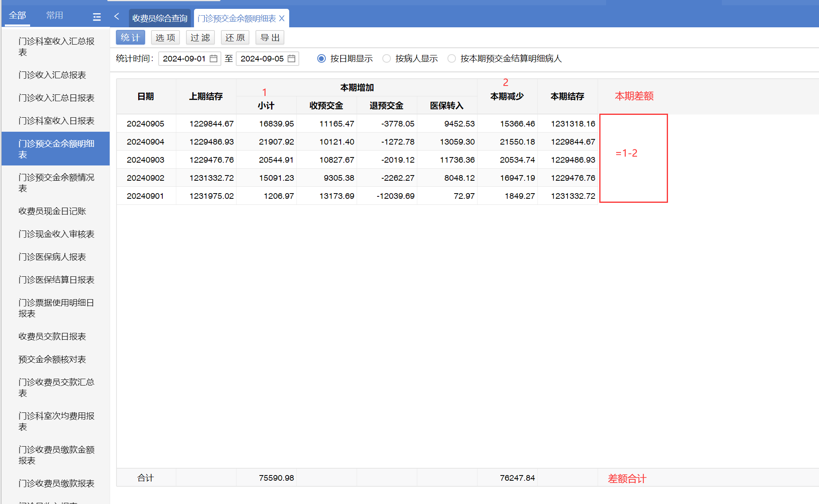The height and width of the screenshot is (504, 819).
Task: Click the 还原 button
Action: (x=235, y=38)
